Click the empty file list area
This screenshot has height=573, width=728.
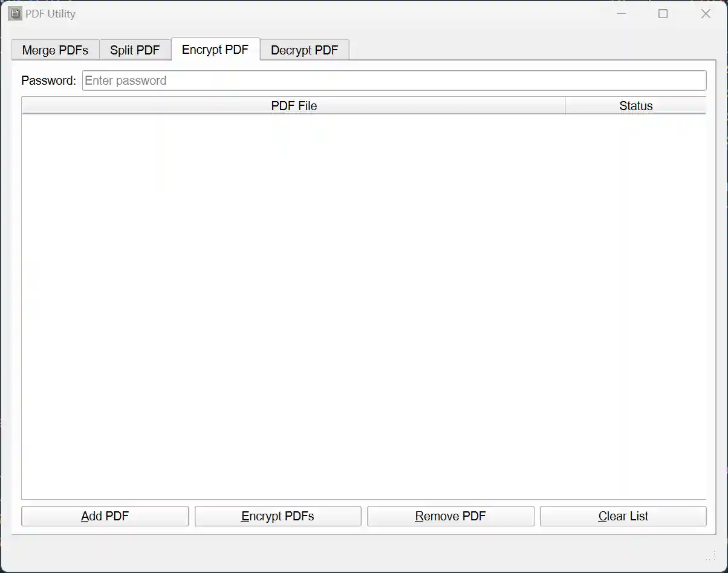coord(363,303)
